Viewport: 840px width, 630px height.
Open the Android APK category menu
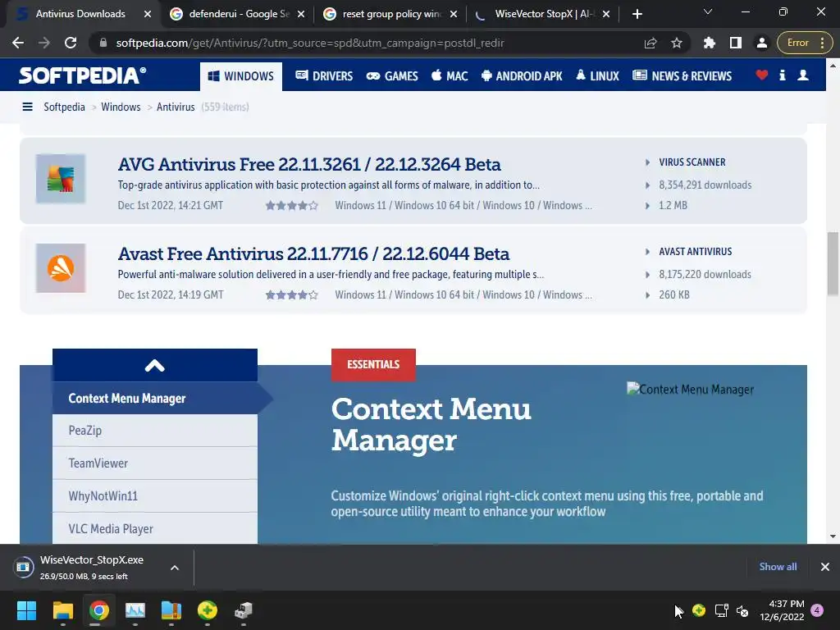click(522, 76)
